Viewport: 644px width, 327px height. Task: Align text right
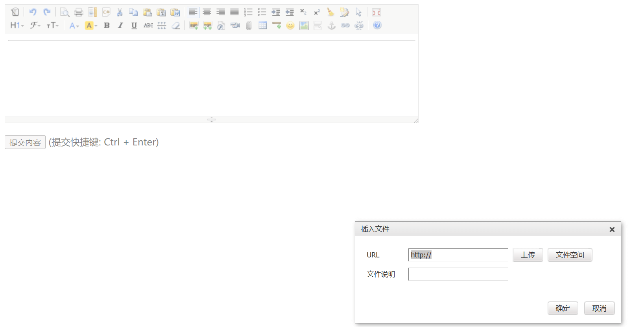pyautogui.click(x=221, y=12)
